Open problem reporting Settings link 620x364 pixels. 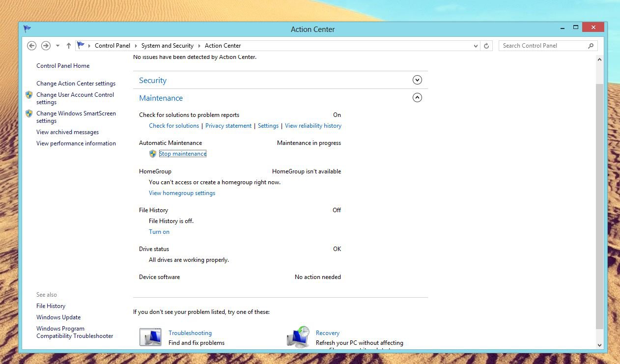[x=268, y=126]
